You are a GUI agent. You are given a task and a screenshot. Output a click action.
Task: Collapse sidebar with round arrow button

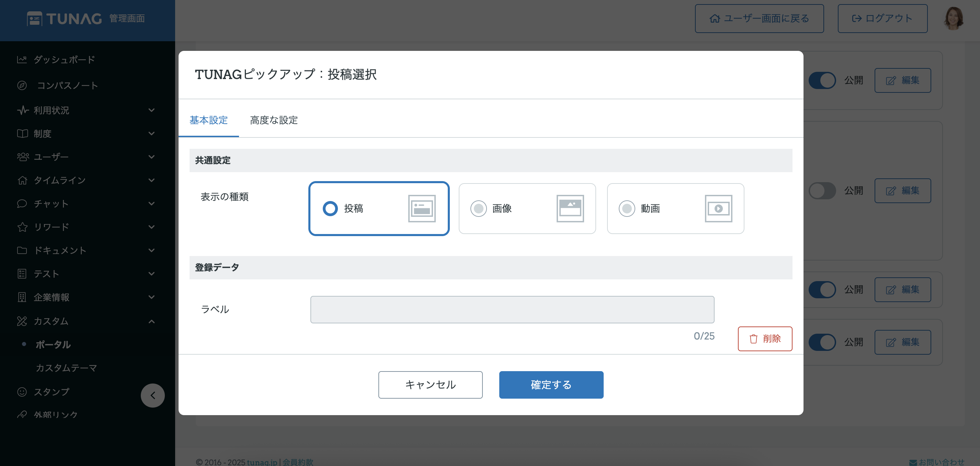point(152,396)
